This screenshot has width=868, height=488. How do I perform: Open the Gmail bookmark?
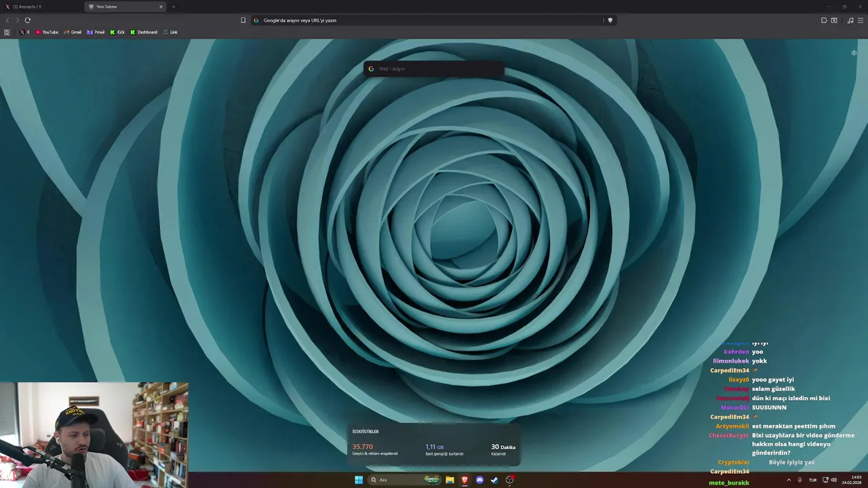click(73, 32)
